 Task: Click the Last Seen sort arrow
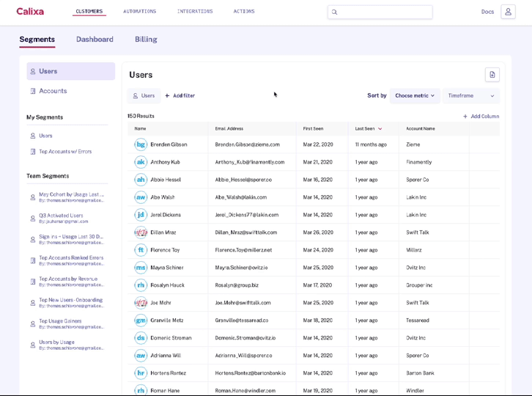point(380,129)
